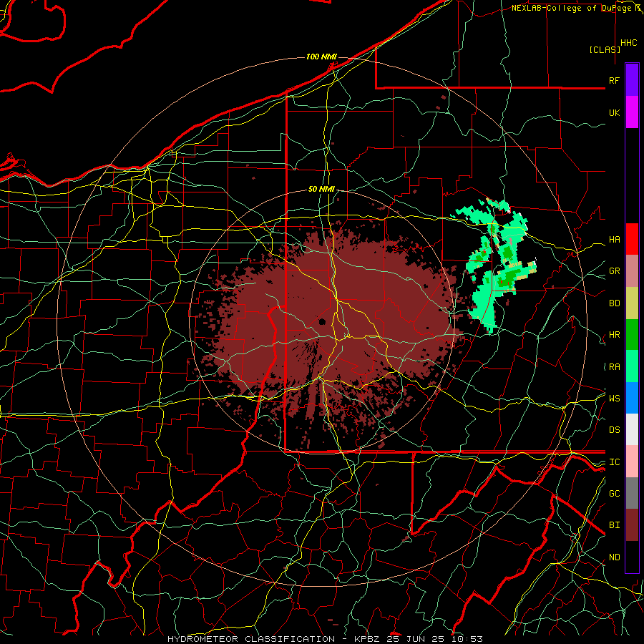The height and width of the screenshot is (644, 644).
Task: Click the magenta UK legend color block
Action: pyautogui.click(x=632, y=112)
